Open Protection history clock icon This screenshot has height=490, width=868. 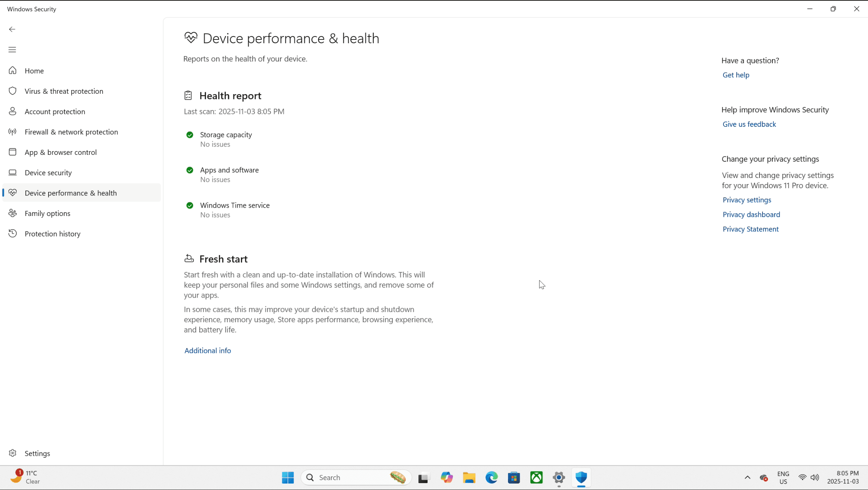click(13, 233)
